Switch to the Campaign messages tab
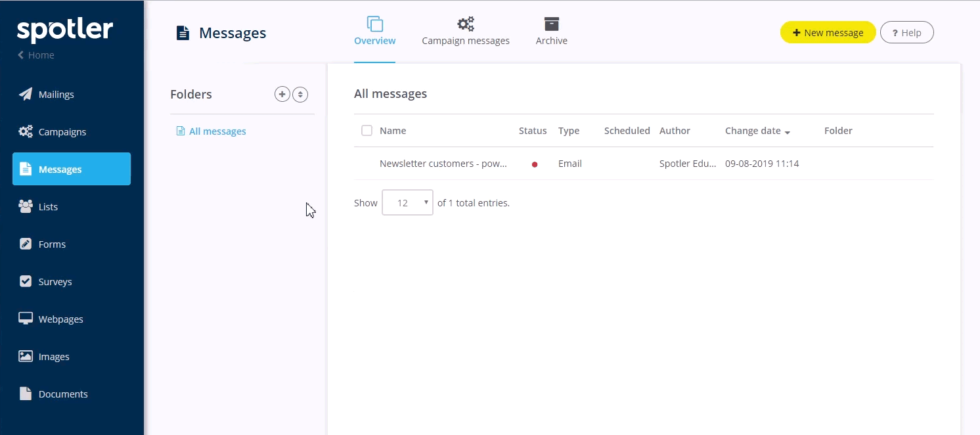The image size is (980, 435). (466, 32)
